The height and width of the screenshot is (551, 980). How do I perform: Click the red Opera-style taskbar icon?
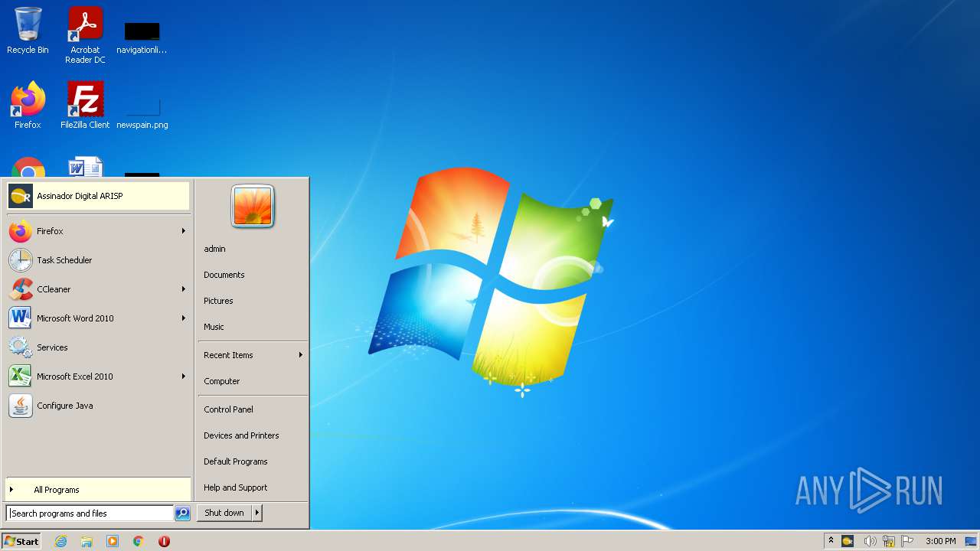coord(164,541)
